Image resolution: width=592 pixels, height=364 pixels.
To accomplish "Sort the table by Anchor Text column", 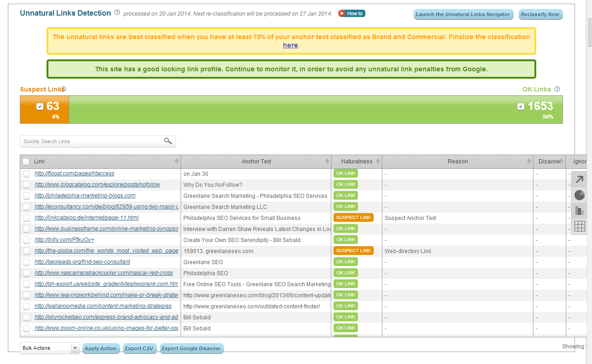I will pos(327,162).
